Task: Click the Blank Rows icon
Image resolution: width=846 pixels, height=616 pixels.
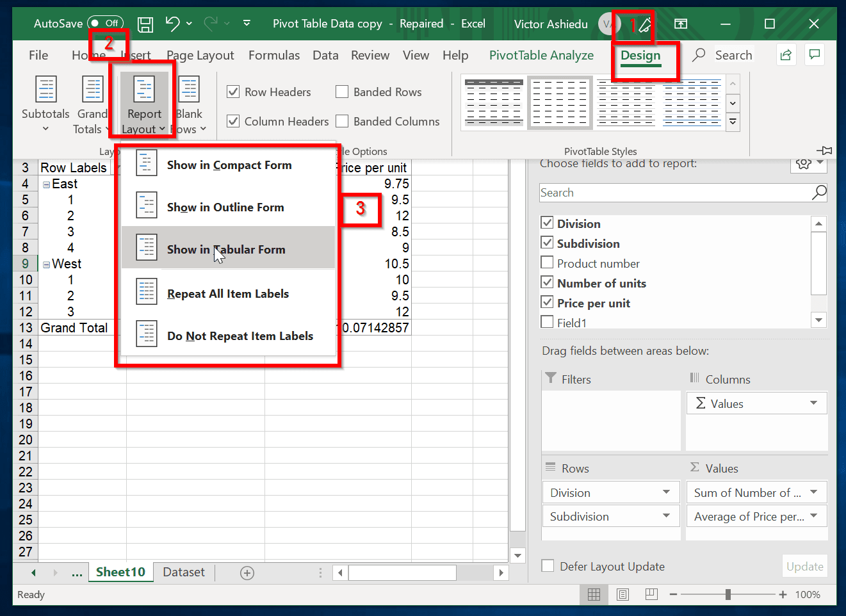Action: 190,90
